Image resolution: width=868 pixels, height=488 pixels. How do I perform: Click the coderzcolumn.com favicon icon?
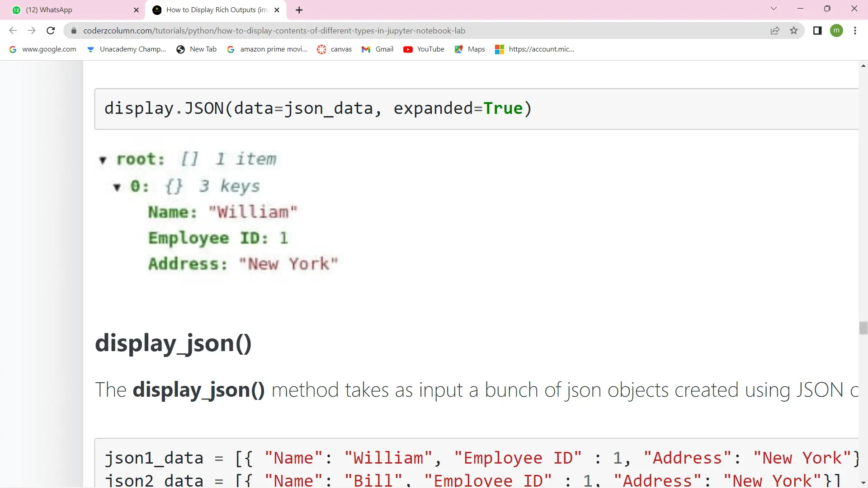(157, 9)
